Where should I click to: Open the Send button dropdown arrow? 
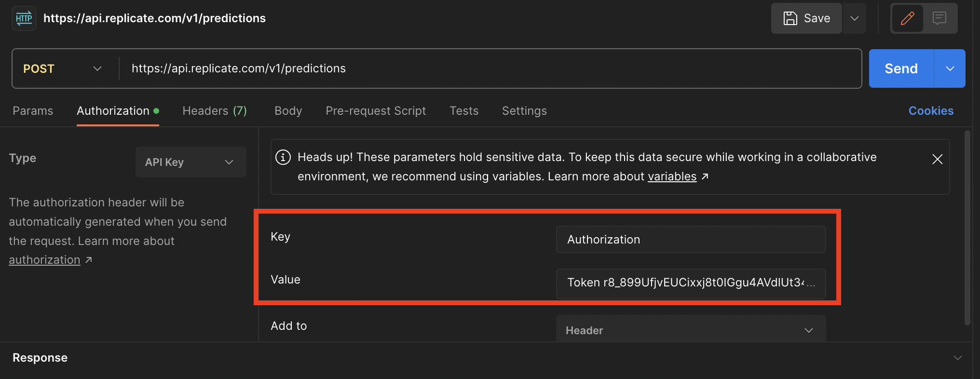point(950,68)
